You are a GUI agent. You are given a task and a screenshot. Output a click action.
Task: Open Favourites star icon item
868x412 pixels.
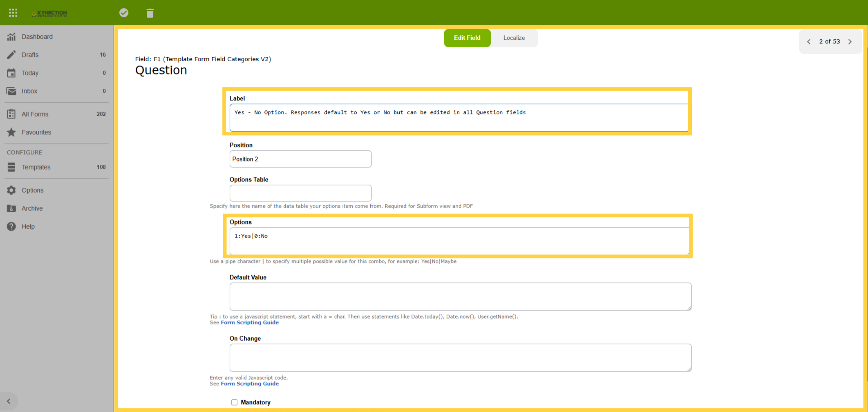(x=12, y=132)
